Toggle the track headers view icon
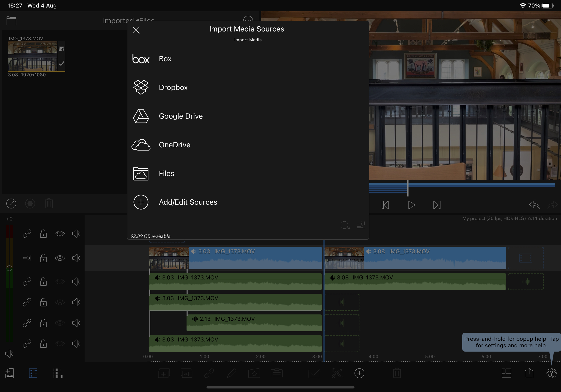561x392 pixels. click(x=33, y=373)
